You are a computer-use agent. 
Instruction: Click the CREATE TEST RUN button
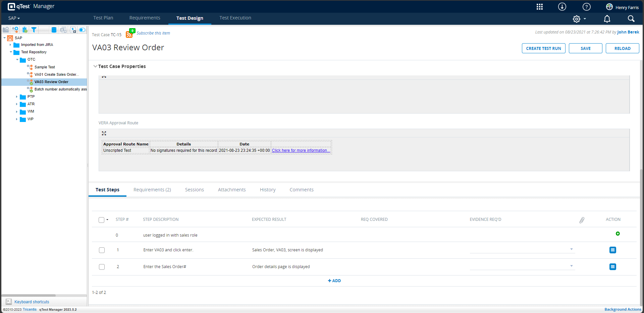click(543, 48)
